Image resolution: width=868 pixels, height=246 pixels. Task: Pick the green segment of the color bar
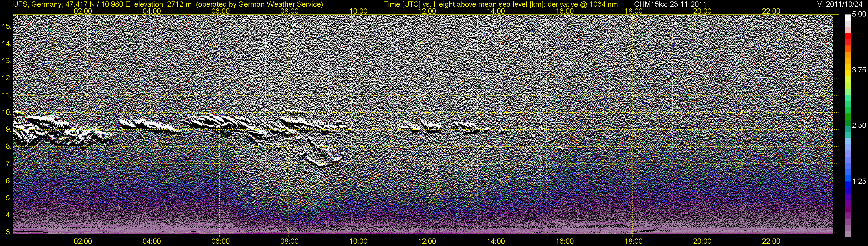[847, 117]
